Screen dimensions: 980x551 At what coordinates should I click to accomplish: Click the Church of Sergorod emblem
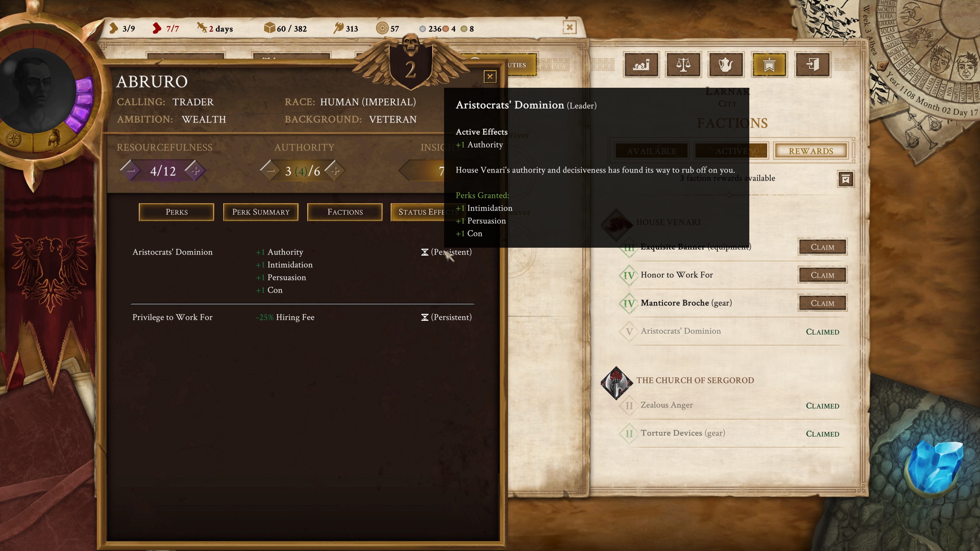coord(616,383)
